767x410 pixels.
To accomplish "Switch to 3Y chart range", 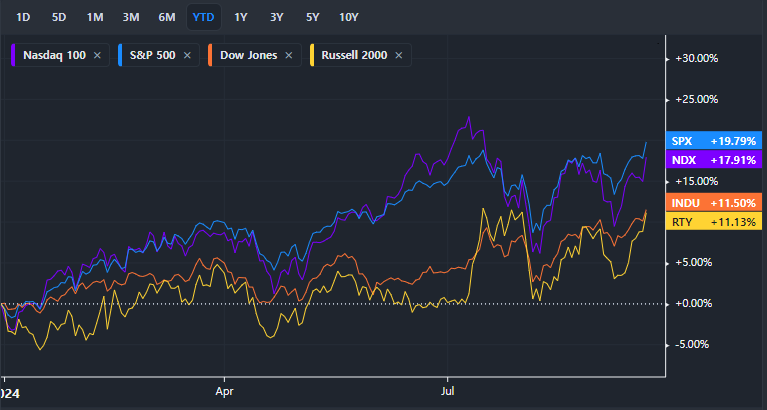I will tap(276, 17).
